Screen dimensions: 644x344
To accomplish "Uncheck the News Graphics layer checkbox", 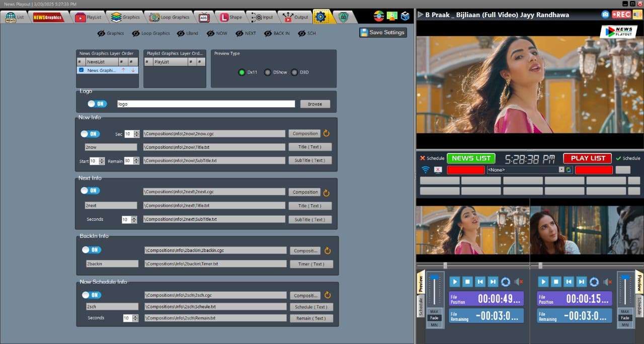I will pos(81,70).
